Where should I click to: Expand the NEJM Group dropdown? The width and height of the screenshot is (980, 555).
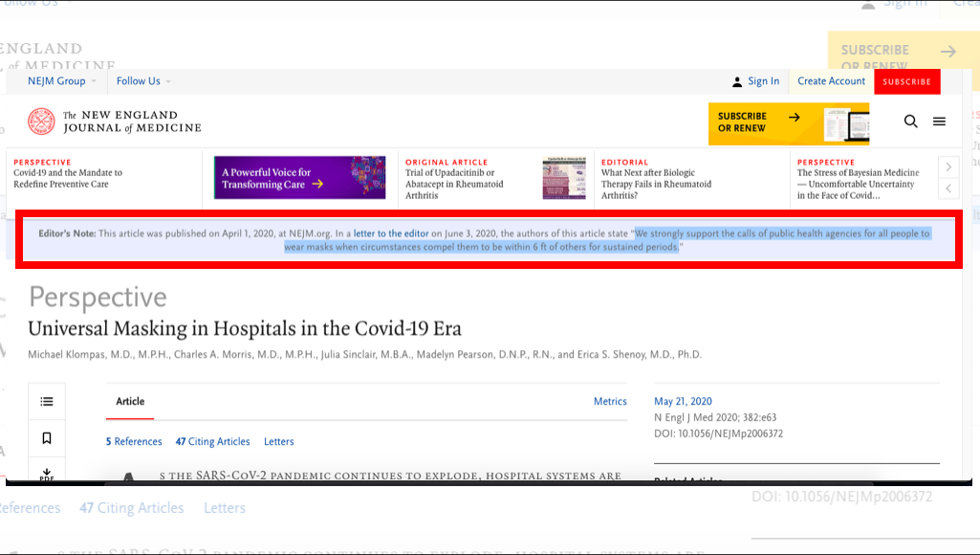pyautogui.click(x=62, y=81)
